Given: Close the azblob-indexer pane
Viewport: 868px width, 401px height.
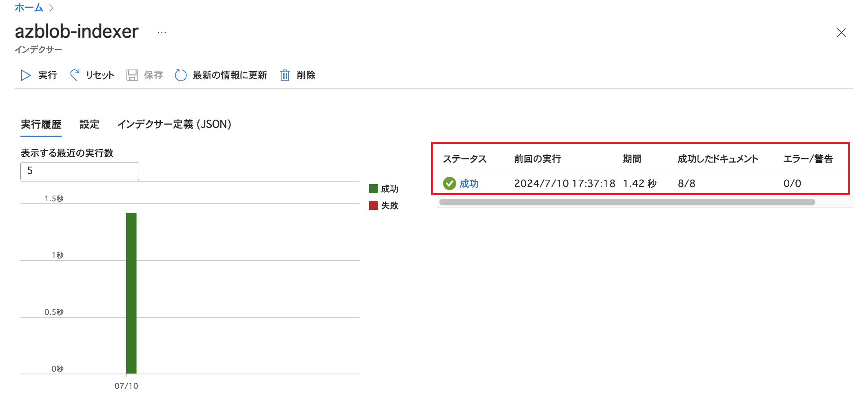Looking at the screenshot, I should 841,33.
